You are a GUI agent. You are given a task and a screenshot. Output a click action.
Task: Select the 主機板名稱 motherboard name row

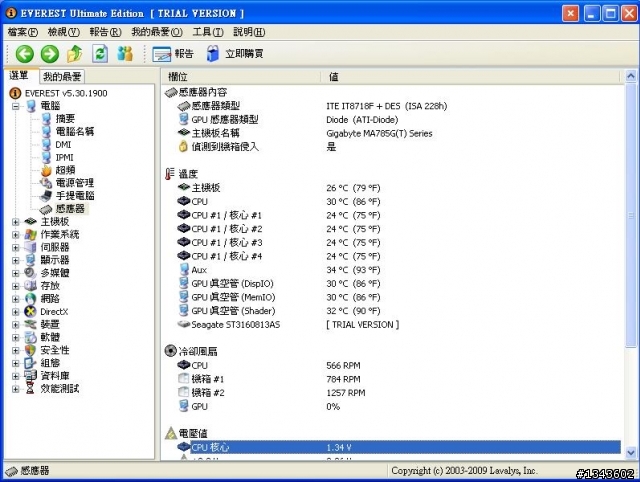tap(392, 133)
